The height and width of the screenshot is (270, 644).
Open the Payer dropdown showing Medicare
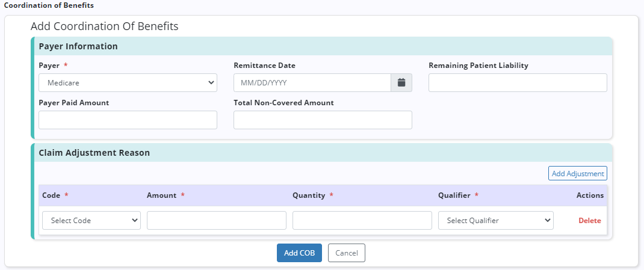[x=128, y=82]
